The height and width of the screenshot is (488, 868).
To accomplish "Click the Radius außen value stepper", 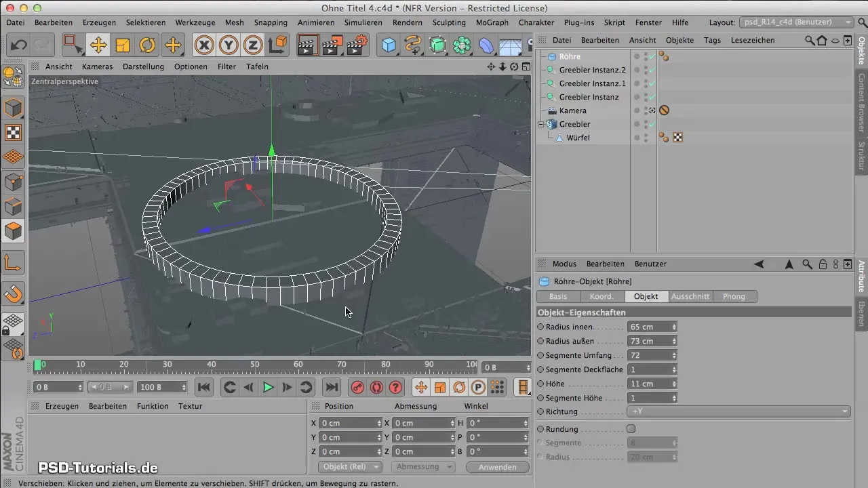I will [x=674, y=341].
